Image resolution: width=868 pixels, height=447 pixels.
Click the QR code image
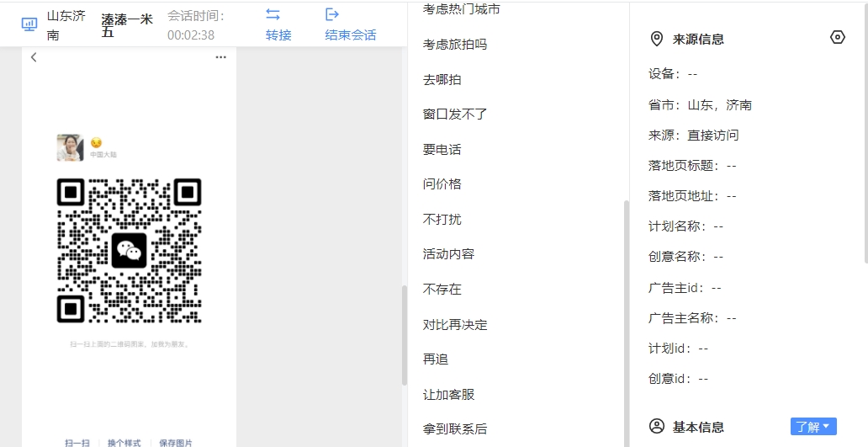[x=129, y=250]
